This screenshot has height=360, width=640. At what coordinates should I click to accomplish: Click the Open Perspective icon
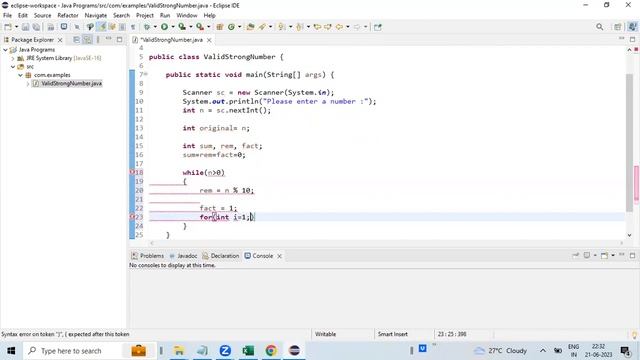tap(618, 27)
